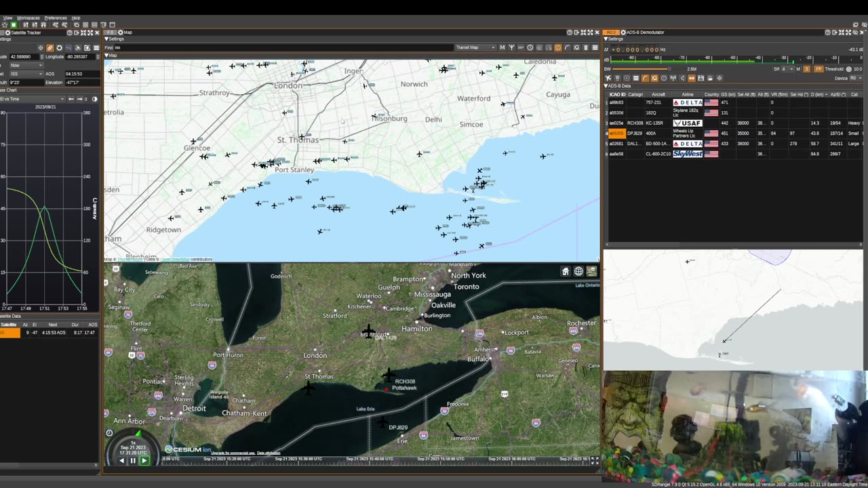Image resolution: width=868 pixels, height=488 pixels.
Task: Open the Cesium globe scene mode picker
Action: pyautogui.click(x=578, y=271)
